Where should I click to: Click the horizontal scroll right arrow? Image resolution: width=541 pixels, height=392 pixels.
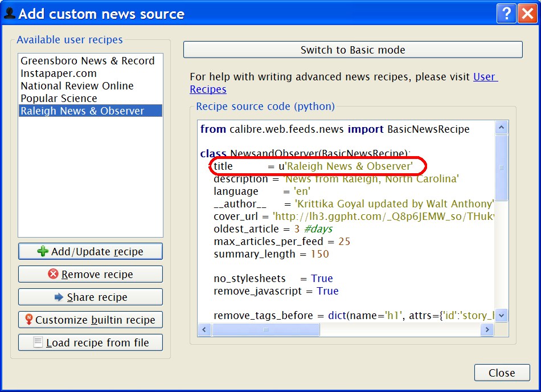coord(487,329)
